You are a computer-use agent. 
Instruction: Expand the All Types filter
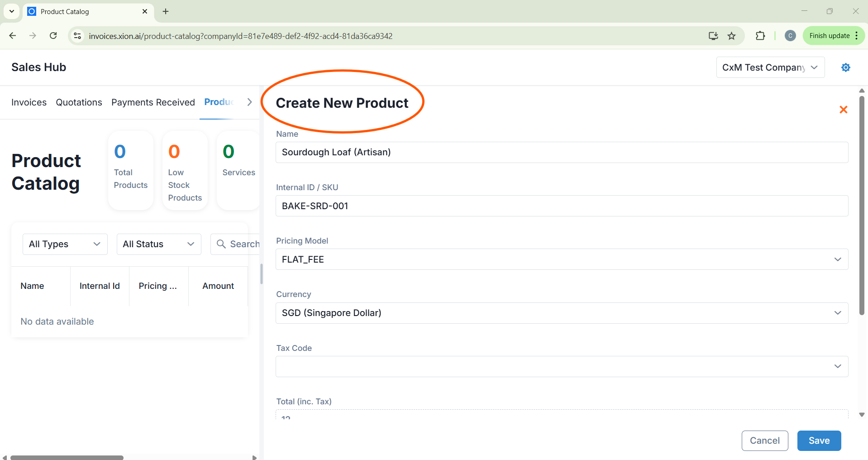click(65, 244)
